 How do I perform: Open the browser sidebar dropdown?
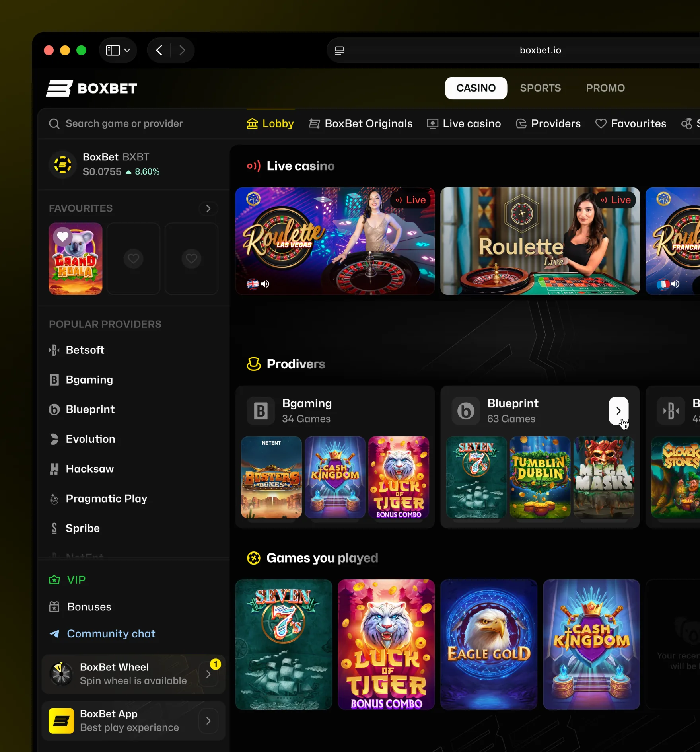coord(118,50)
